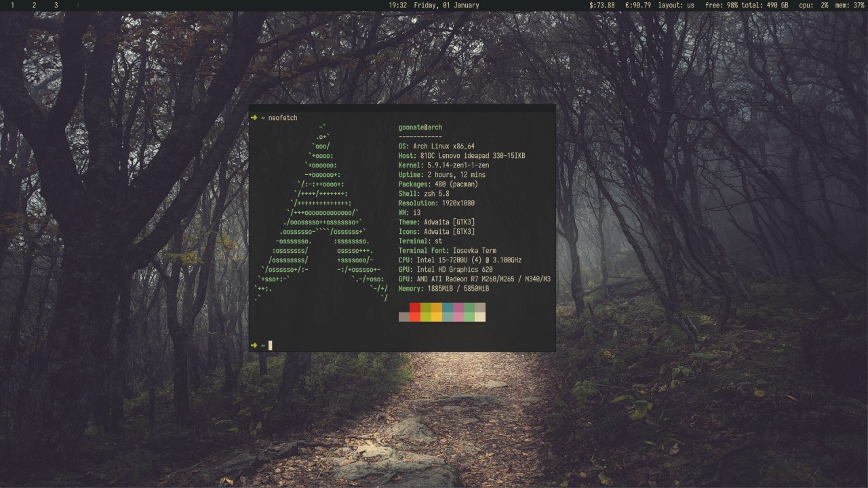Click the Terminal Font: Iosevka Term line
Image resolution: width=868 pixels, height=488 pixels.
click(x=448, y=251)
